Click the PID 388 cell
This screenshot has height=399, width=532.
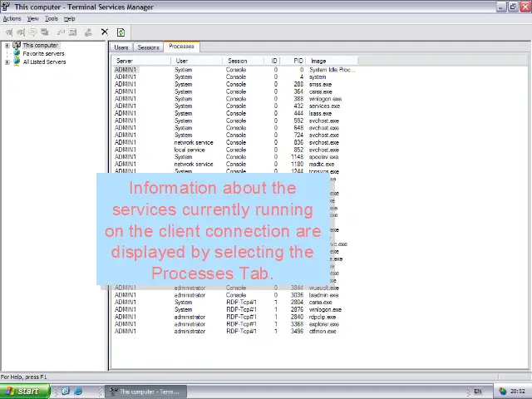[x=298, y=99]
